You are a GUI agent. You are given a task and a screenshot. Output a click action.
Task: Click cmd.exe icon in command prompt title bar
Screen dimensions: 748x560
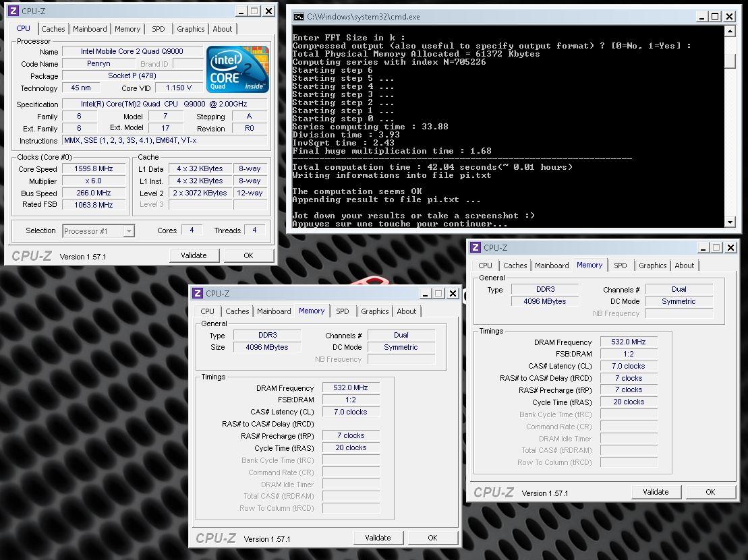tap(299, 17)
